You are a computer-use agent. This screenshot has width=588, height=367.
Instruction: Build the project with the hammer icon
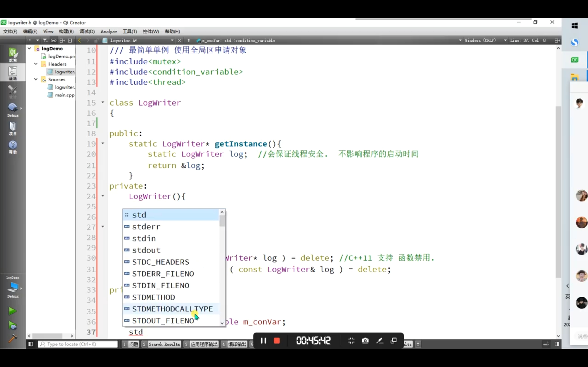(x=12, y=338)
